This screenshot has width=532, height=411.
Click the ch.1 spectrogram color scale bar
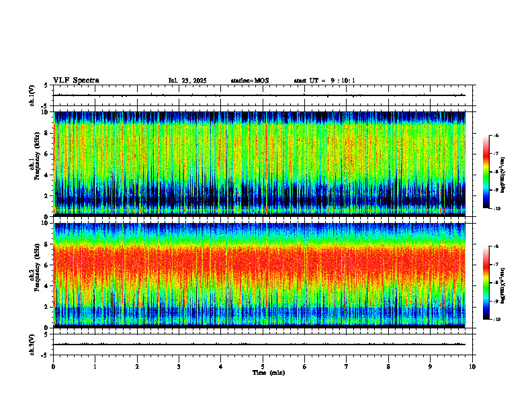(486, 172)
